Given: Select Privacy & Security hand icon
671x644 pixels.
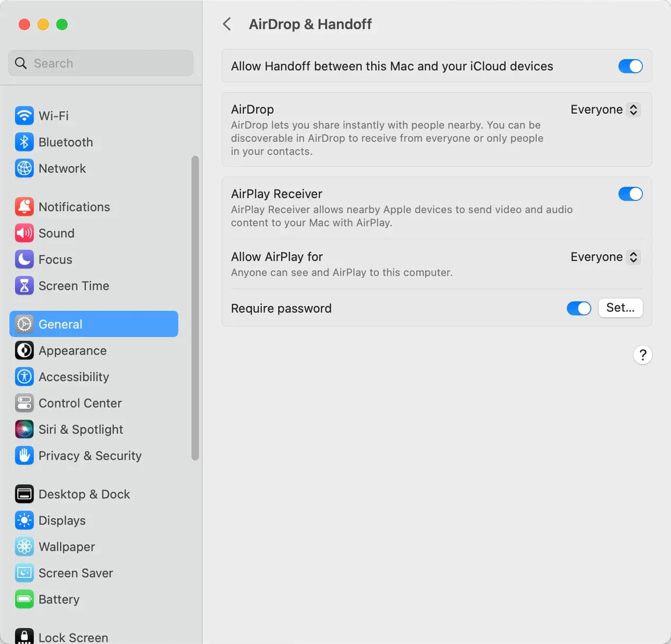Looking at the screenshot, I should tap(24, 456).
